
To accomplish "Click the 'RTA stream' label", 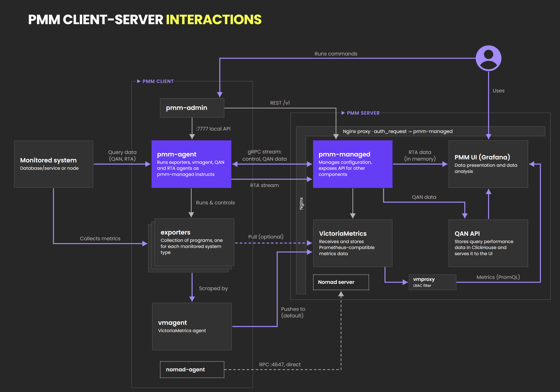I will [x=264, y=185].
